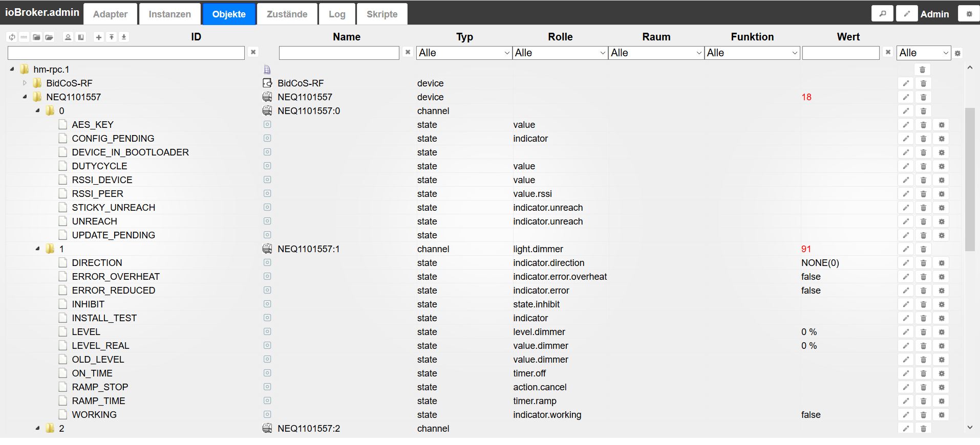Delete the hm-rpc.1 object via trash icon
The image size is (980, 445).
pos(922,70)
